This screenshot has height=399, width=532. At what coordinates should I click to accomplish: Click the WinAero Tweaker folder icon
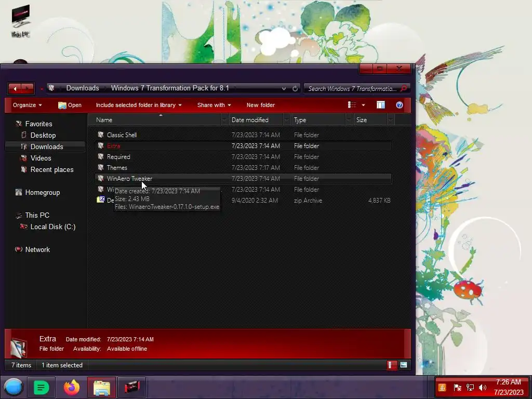(x=100, y=178)
